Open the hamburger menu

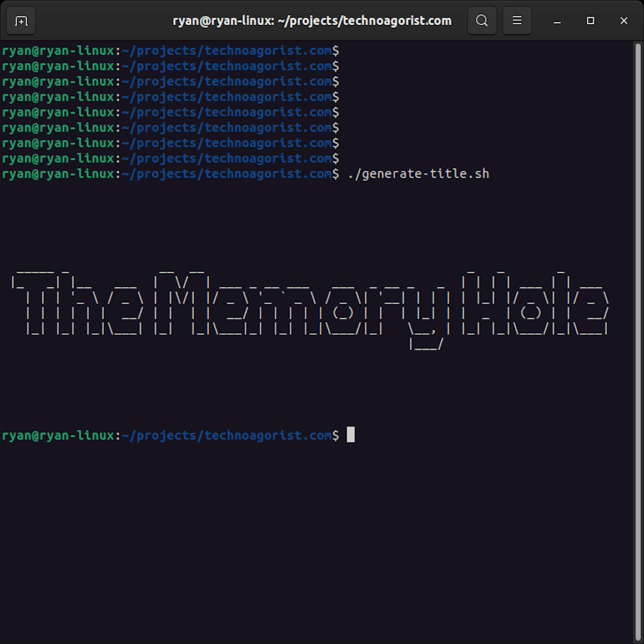(x=517, y=21)
